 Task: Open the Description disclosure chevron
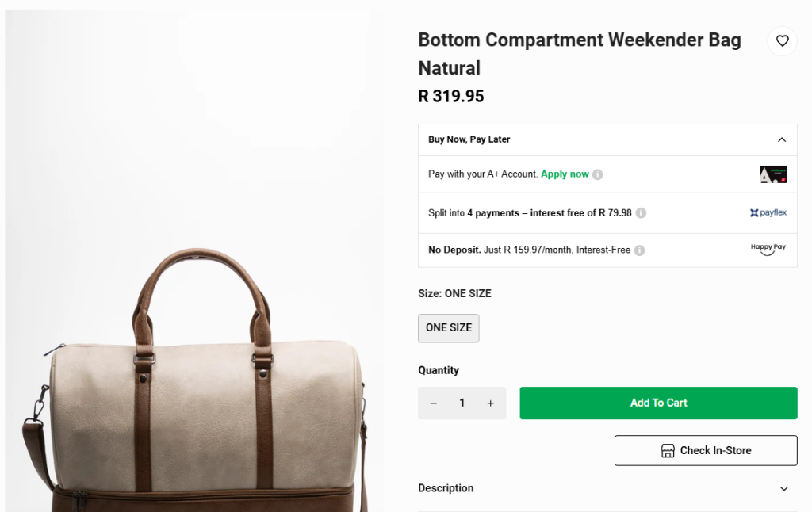[783, 488]
